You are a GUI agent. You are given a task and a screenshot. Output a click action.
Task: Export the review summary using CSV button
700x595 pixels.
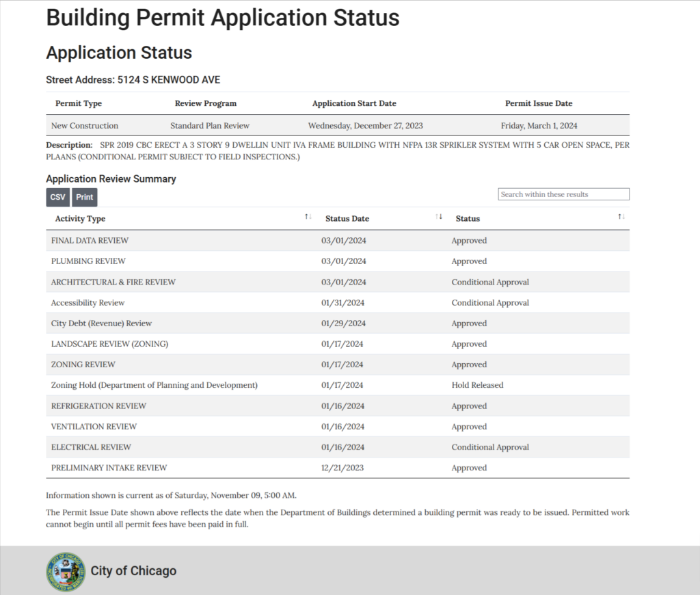(x=57, y=197)
